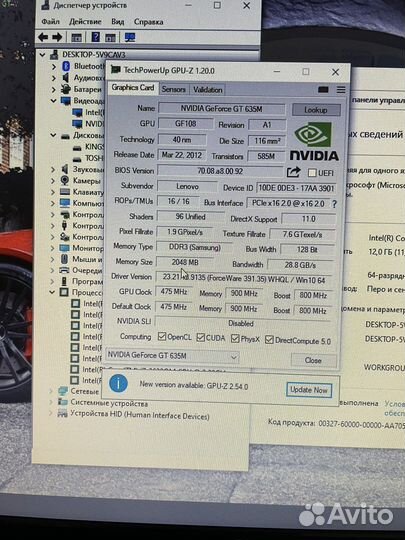Select the Graphics Card tab
The width and height of the screenshot is (405, 540).
[x=133, y=87]
